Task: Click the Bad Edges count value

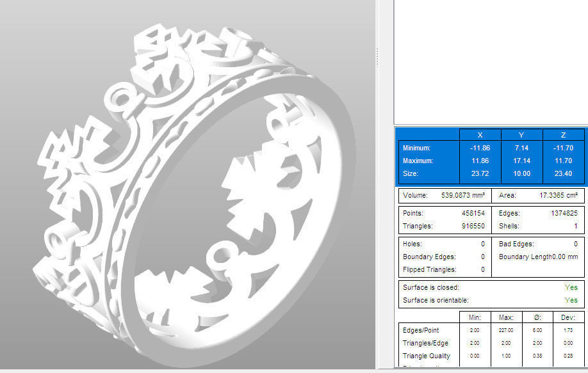Action: click(x=576, y=244)
